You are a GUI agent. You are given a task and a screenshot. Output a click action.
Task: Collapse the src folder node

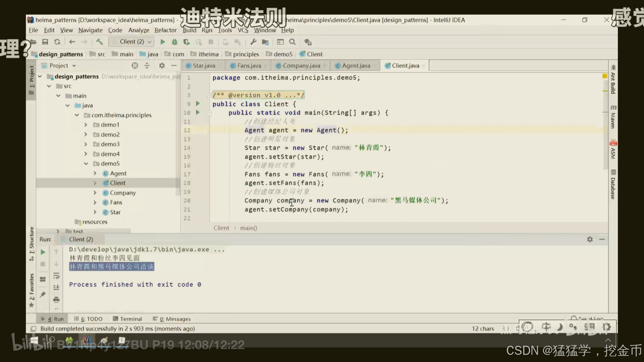(x=49, y=86)
